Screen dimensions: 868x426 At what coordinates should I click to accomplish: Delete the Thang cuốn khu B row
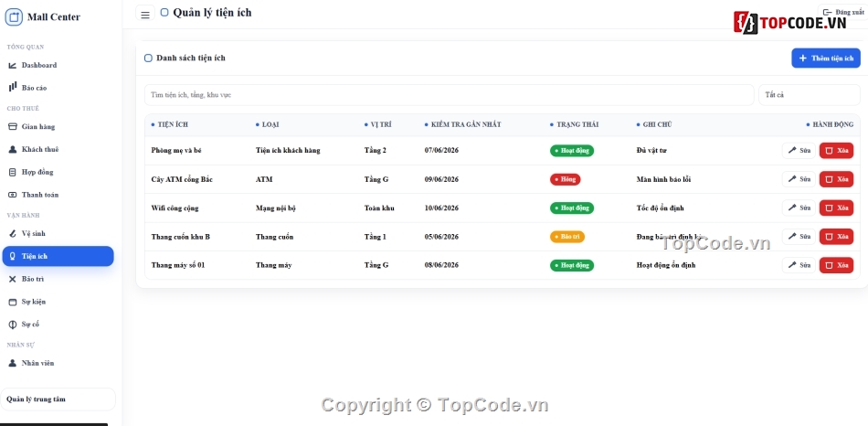[836, 237]
